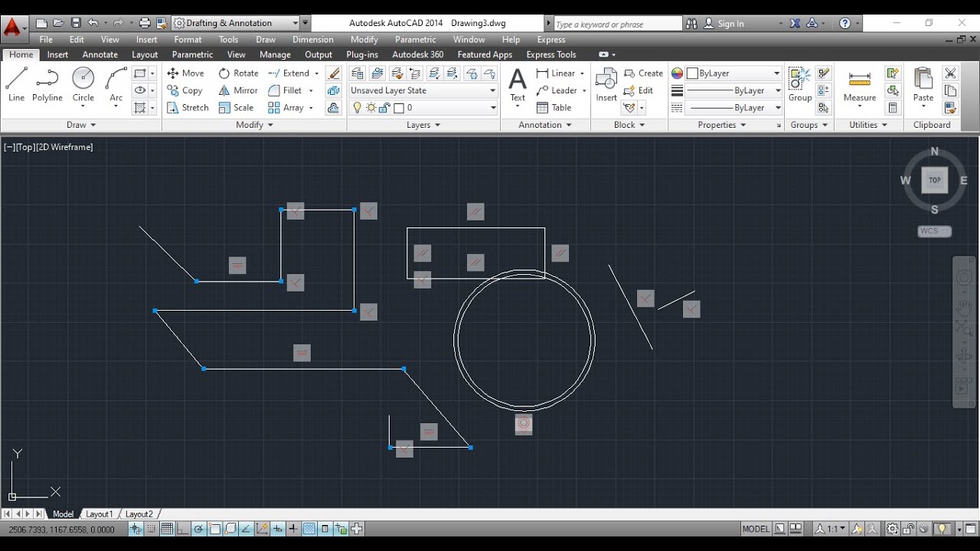Click the Erase tool icon

pyautogui.click(x=333, y=73)
